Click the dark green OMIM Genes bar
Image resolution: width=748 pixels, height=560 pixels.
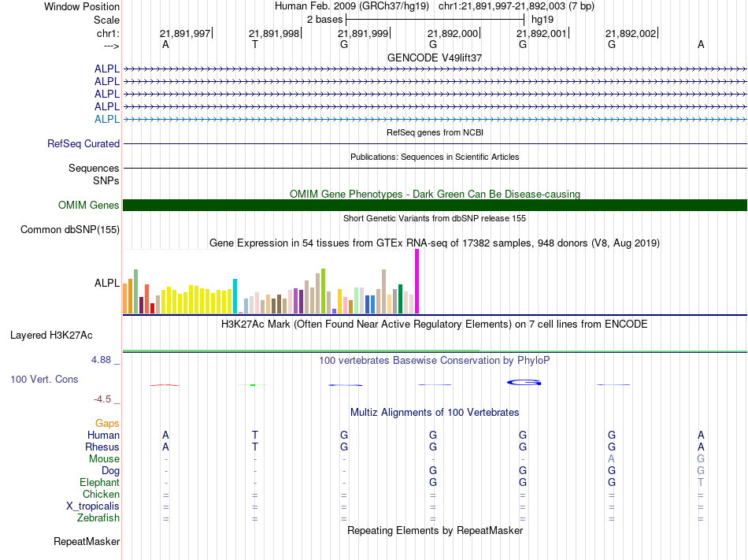click(435, 206)
